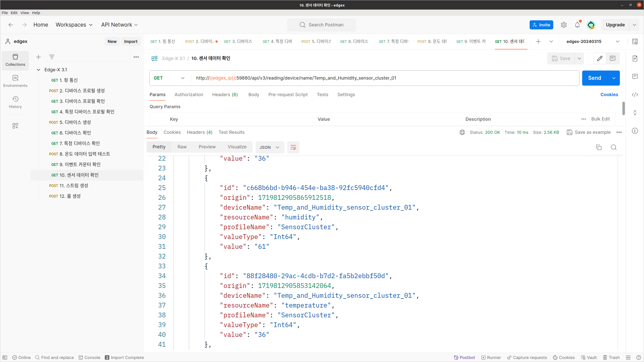This screenshot has width=644, height=362.
Task: Click the request URL field
Action: pyautogui.click(x=385, y=78)
